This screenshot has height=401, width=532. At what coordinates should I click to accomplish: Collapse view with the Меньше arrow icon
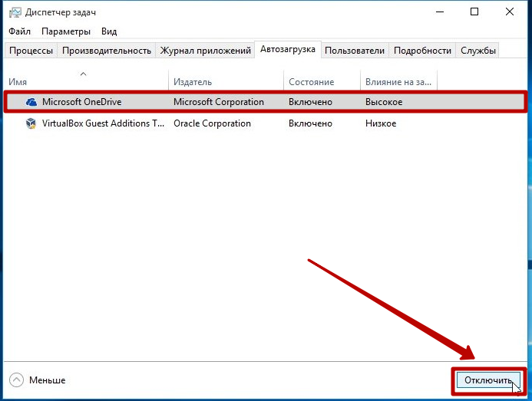pos(16,380)
